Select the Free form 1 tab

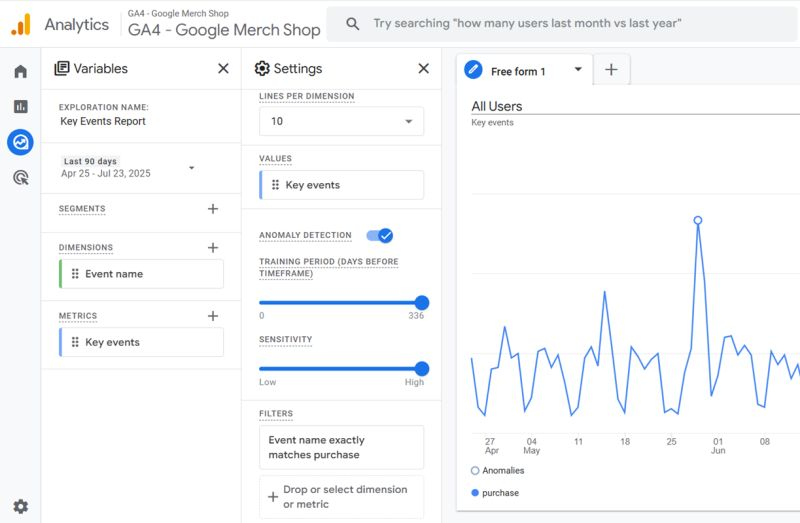tap(517, 71)
